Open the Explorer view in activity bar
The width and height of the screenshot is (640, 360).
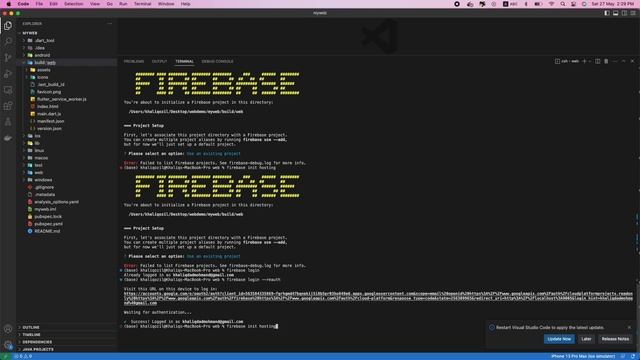click(8, 25)
